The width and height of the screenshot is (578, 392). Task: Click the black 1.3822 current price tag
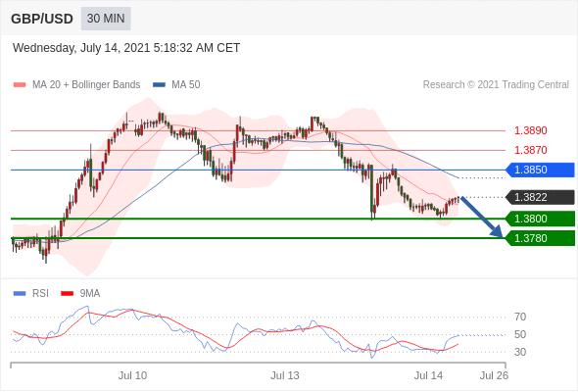(x=540, y=197)
